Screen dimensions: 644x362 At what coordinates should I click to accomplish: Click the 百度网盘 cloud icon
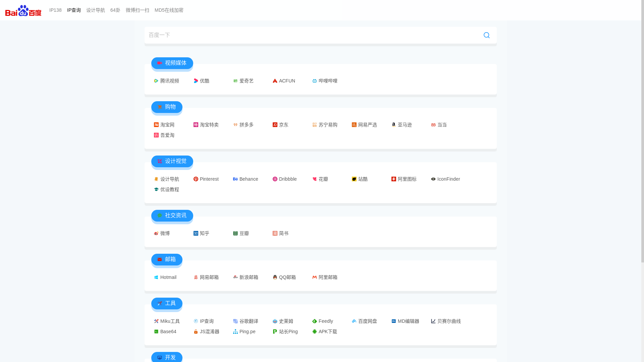(x=354, y=321)
